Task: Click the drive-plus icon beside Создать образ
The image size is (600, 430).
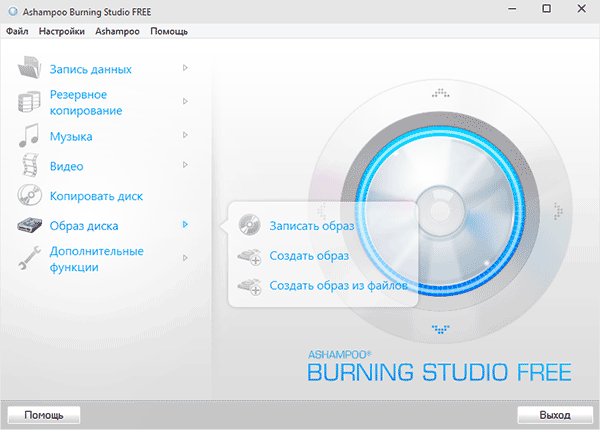Action: (249, 257)
